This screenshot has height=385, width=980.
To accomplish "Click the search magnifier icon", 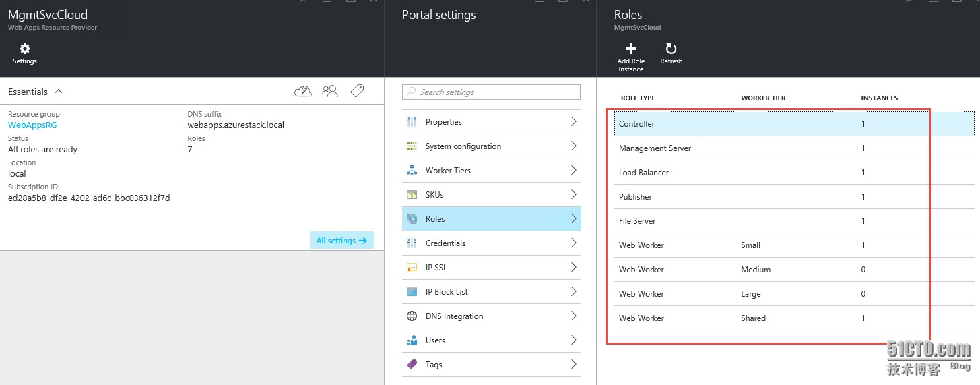I will (411, 92).
